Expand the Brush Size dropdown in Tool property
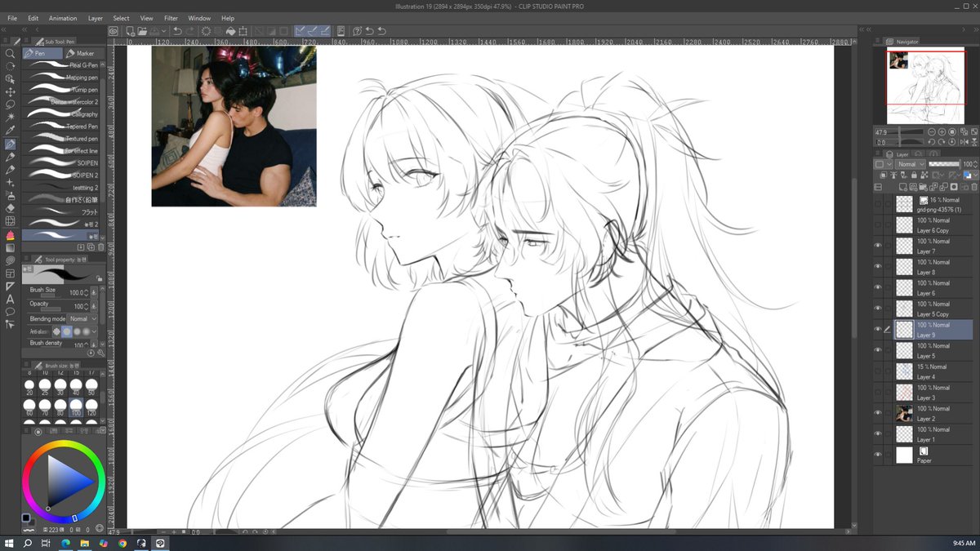 [x=86, y=293]
